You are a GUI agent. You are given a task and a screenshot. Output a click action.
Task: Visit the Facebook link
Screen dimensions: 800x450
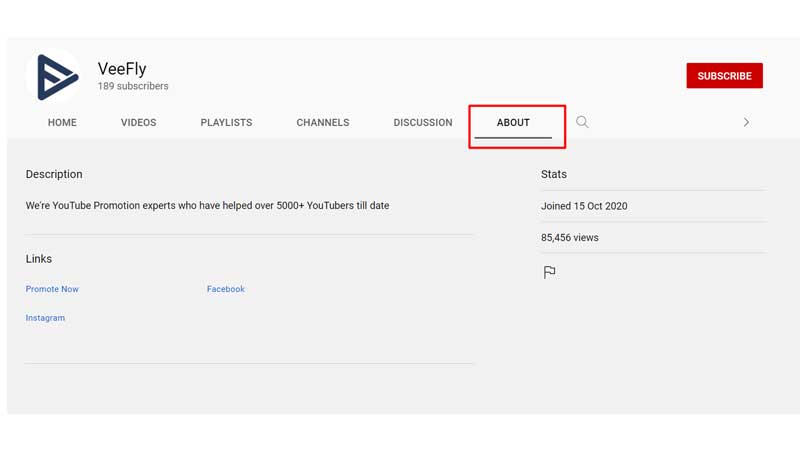tap(226, 289)
